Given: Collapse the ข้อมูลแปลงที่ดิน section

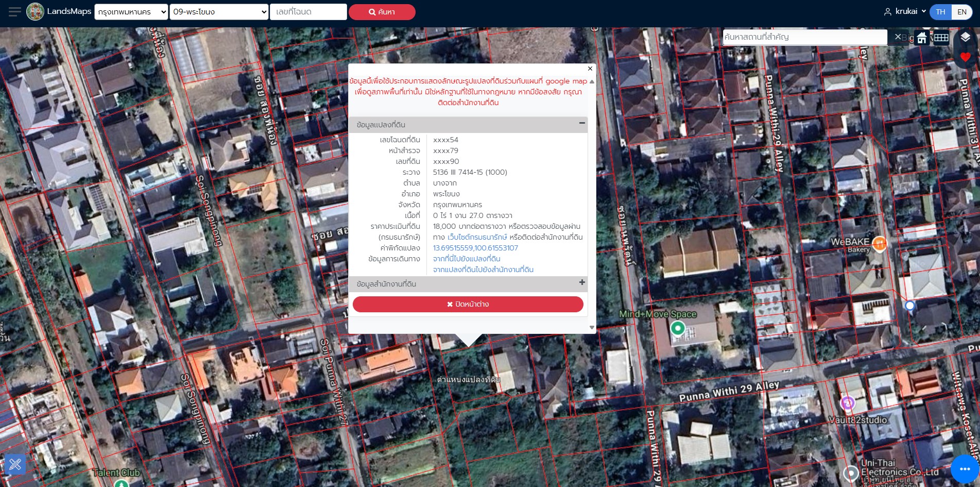Looking at the screenshot, I should [582, 123].
